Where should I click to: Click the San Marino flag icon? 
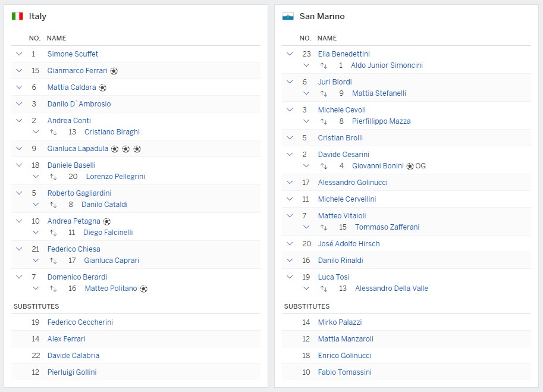[288, 16]
